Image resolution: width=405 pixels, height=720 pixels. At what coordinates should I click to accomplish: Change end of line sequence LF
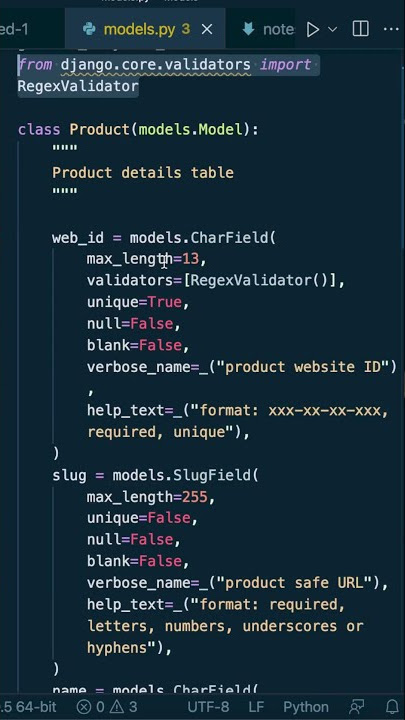256,706
